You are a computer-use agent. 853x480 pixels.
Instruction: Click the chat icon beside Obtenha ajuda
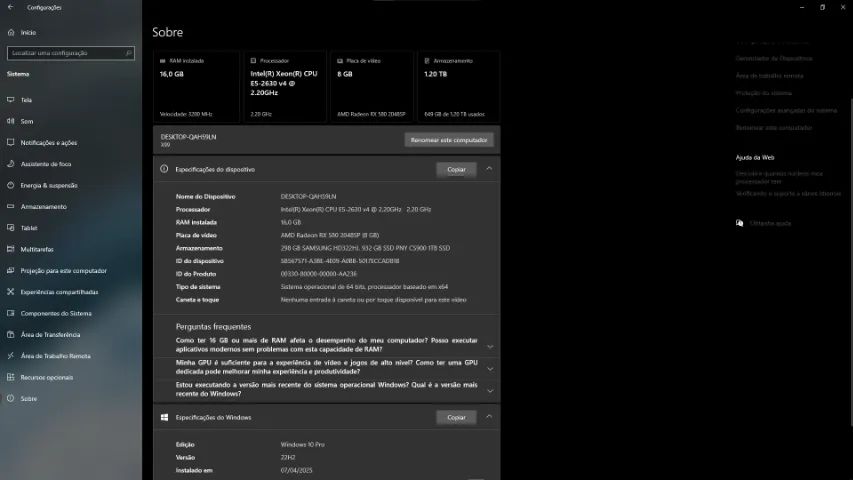(739, 223)
